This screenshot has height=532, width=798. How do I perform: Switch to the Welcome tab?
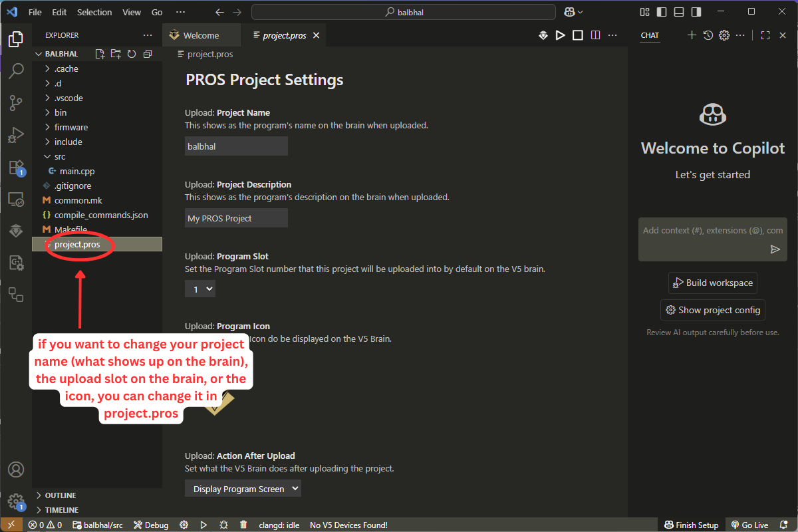(201, 35)
